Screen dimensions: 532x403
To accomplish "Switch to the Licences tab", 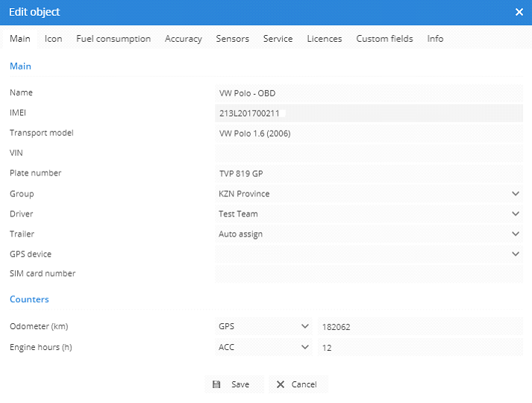I will (325, 39).
